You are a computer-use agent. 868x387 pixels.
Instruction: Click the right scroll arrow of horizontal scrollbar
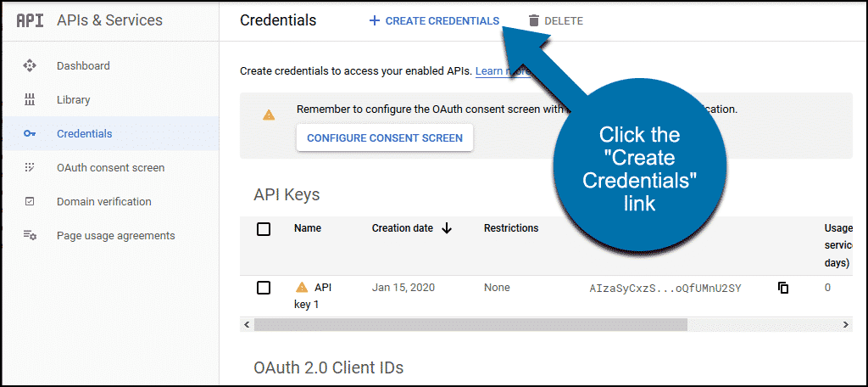[x=845, y=324]
